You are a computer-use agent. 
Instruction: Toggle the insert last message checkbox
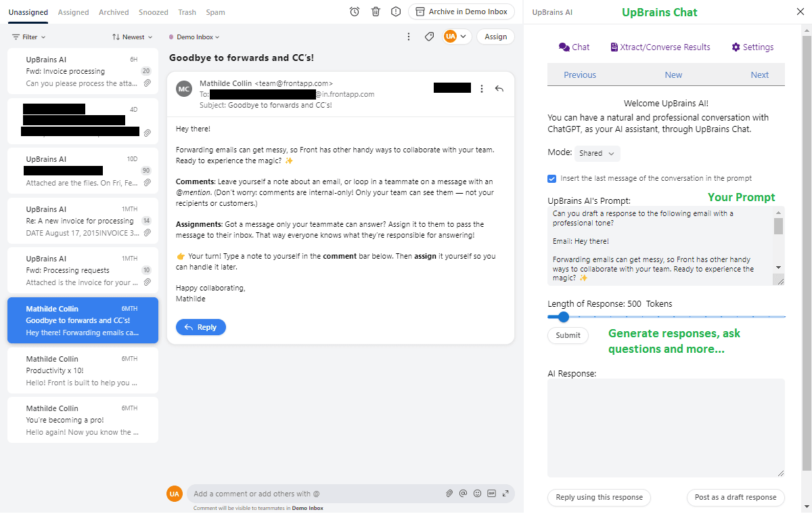[x=552, y=179]
